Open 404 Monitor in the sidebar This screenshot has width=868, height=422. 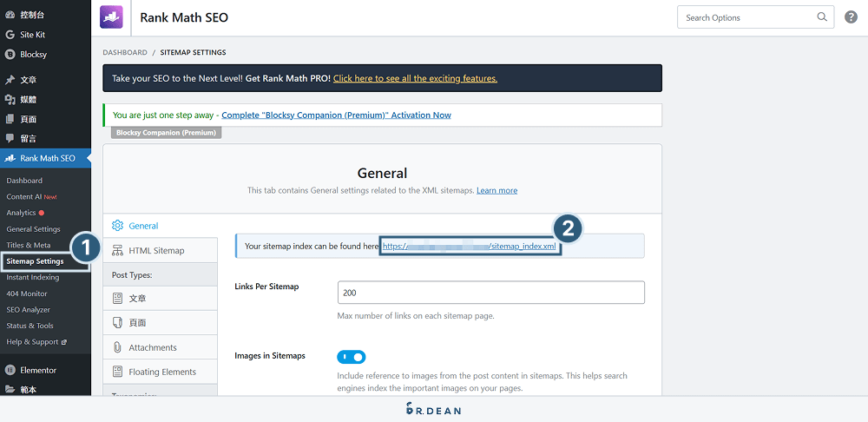point(27,293)
